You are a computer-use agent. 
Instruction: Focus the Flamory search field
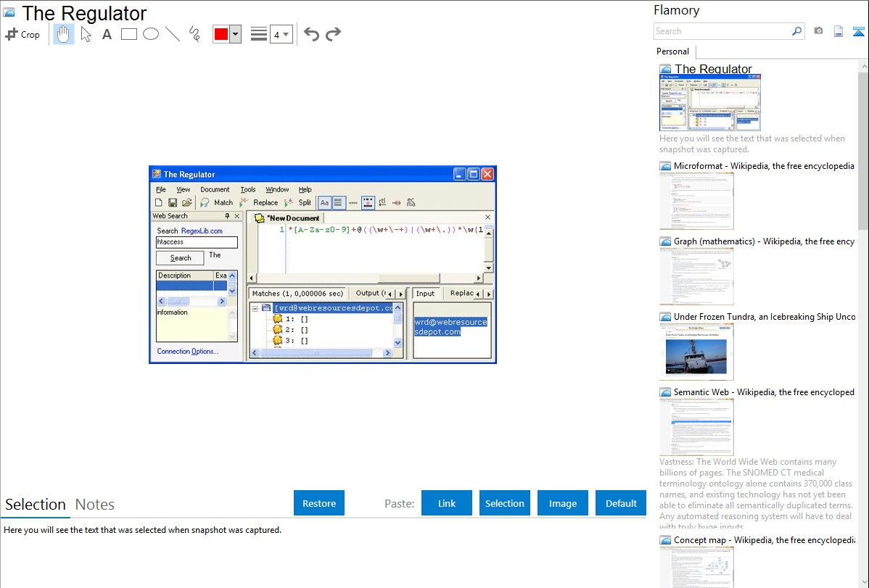tap(722, 31)
